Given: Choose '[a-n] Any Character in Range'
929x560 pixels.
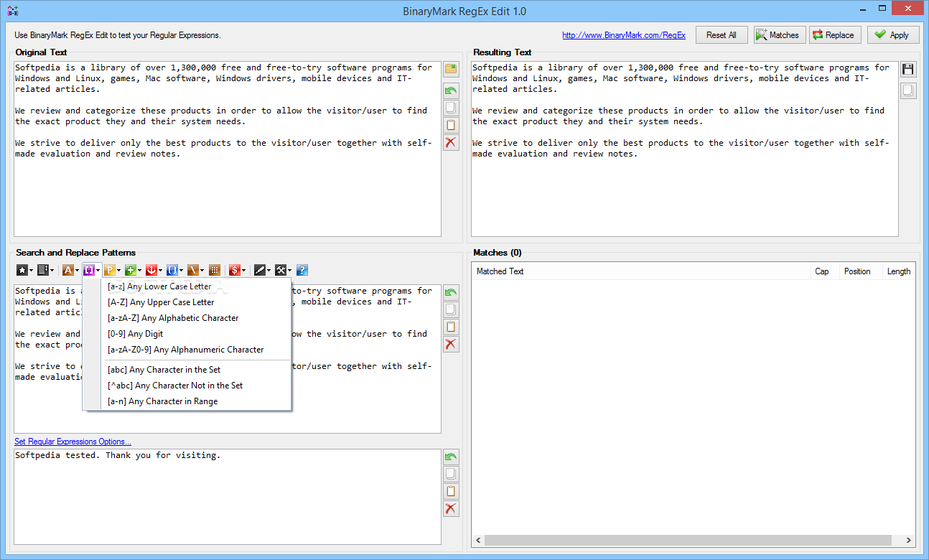Looking at the screenshot, I should 187,401.
